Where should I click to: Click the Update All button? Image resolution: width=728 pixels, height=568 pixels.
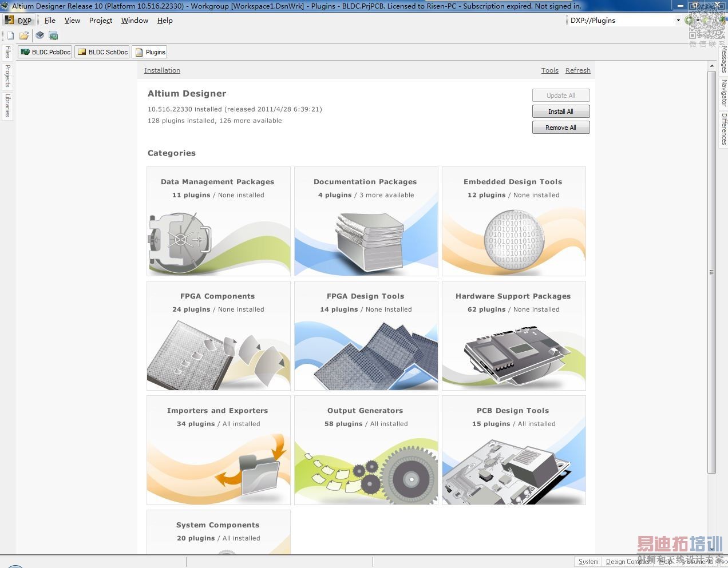click(561, 96)
